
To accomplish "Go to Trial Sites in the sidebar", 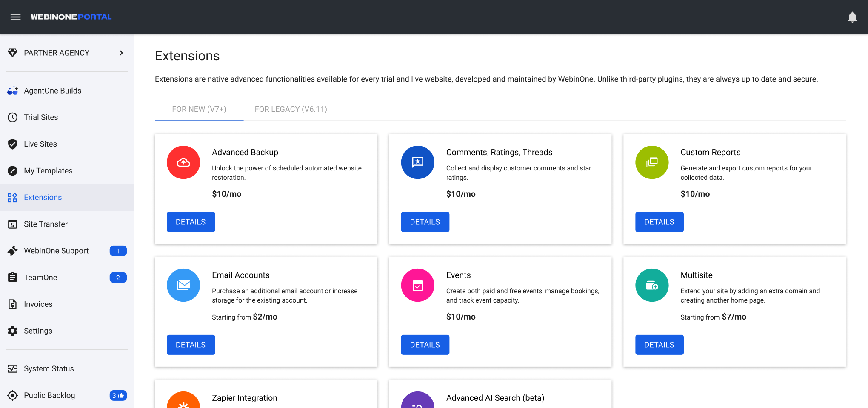I will point(67,117).
